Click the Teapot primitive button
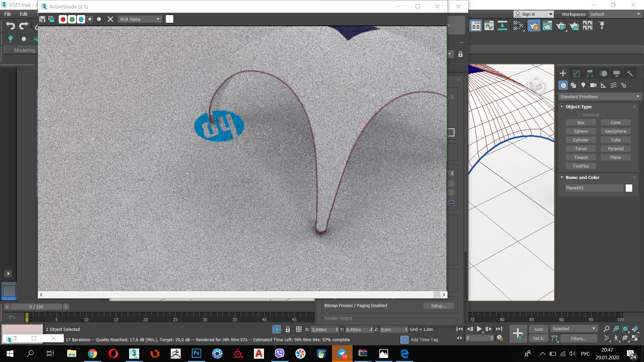This screenshot has height=362, width=644. pos(581,158)
